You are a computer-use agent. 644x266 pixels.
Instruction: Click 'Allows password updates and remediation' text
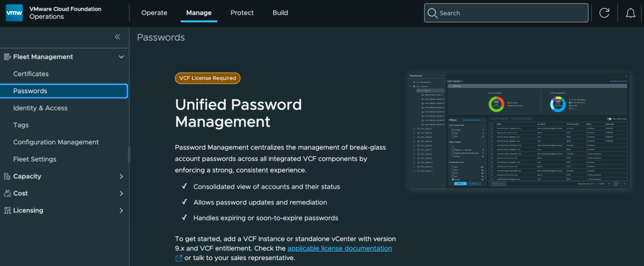pos(260,203)
